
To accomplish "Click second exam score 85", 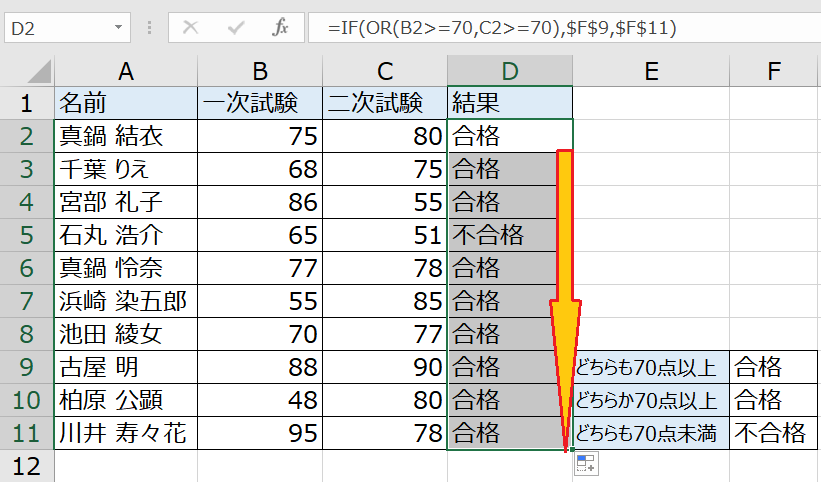I will [x=385, y=301].
